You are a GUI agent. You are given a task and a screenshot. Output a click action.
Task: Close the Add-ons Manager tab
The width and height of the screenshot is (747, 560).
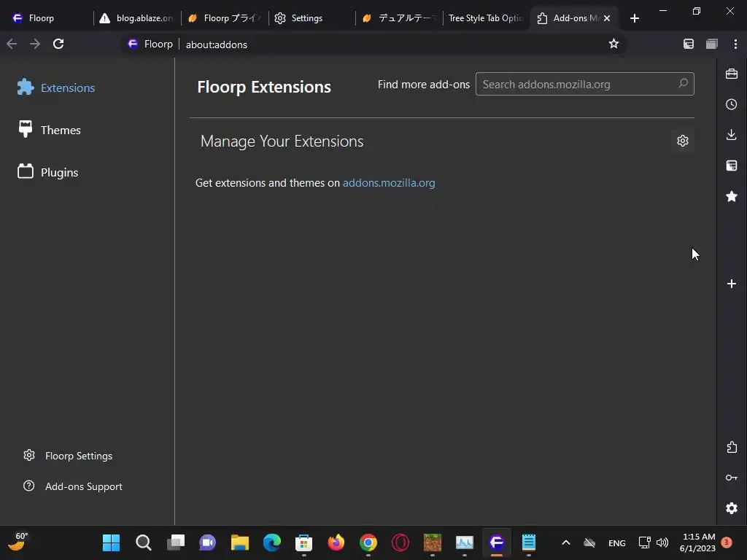607,18
